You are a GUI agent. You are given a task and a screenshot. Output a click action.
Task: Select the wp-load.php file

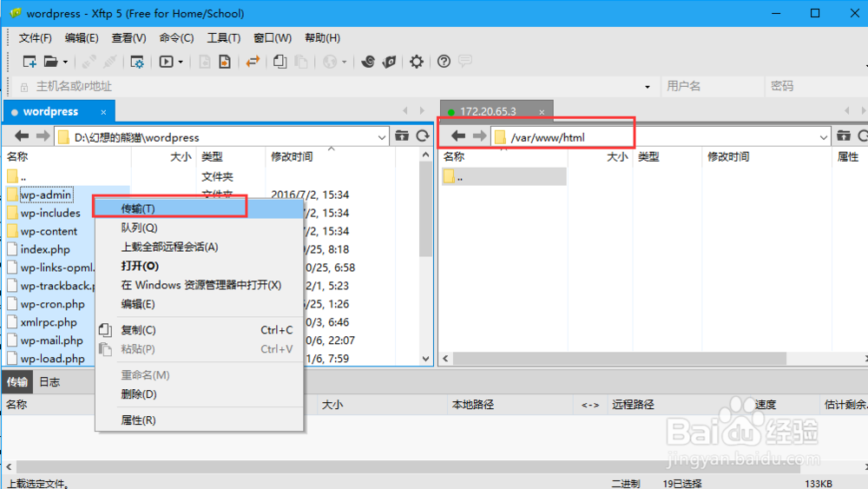[x=53, y=359]
